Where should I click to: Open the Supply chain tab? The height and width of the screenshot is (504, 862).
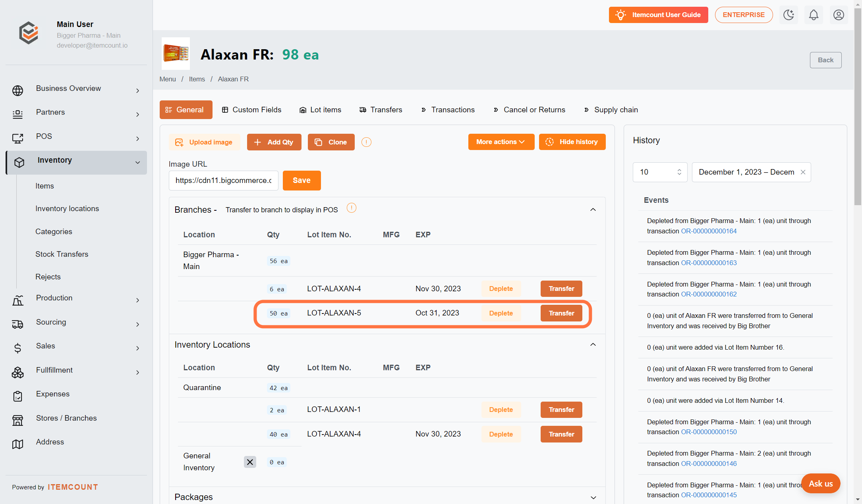(x=611, y=110)
